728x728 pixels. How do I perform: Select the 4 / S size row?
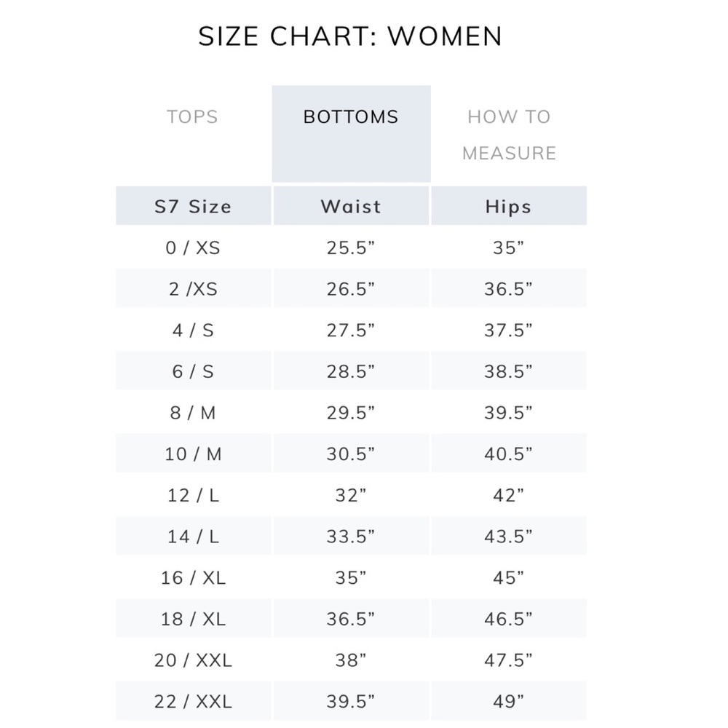352,330
